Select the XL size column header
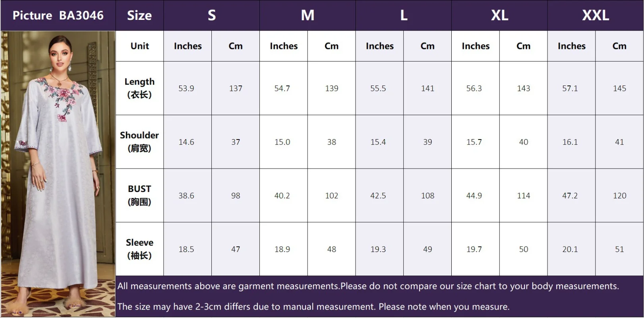This screenshot has height=318, width=644. pyautogui.click(x=499, y=16)
